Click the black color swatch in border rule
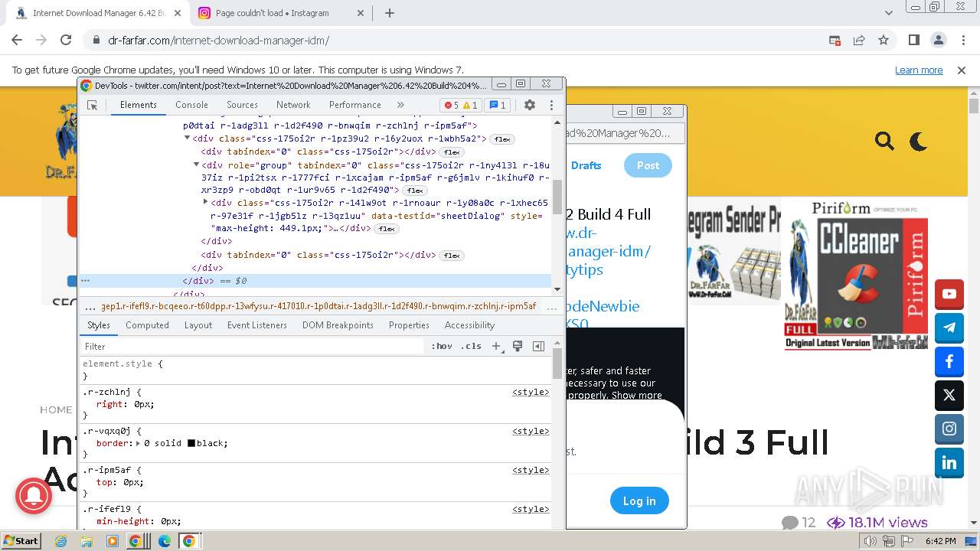The width and height of the screenshot is (980, 551). coord(191,443)
